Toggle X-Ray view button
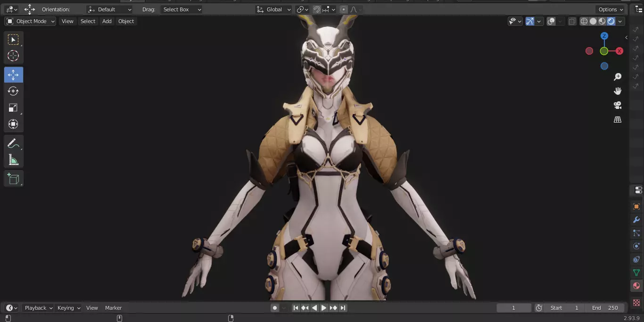 (572, 21)
